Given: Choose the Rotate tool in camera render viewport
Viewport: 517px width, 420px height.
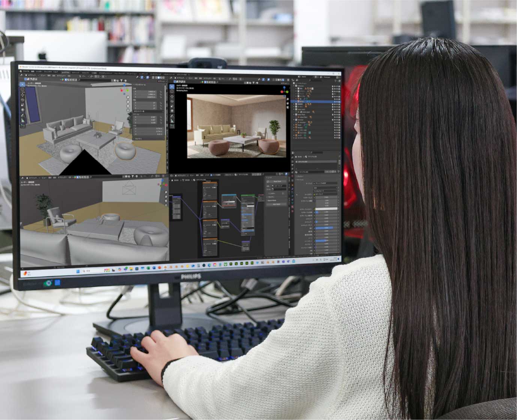Looking at the screenshot, I should pos(172,101).
